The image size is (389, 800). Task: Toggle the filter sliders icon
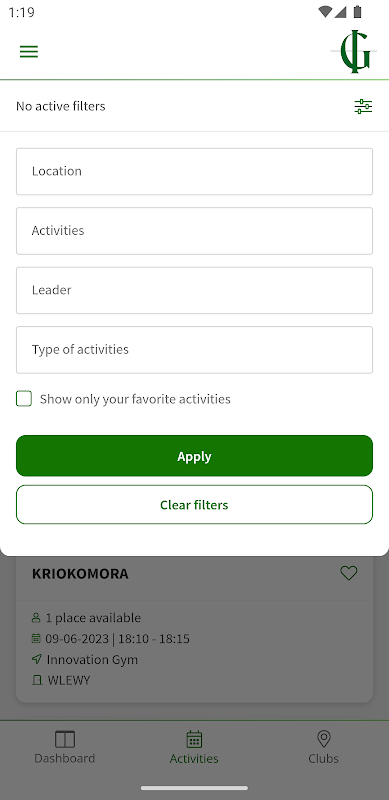(x=363, y=106)
